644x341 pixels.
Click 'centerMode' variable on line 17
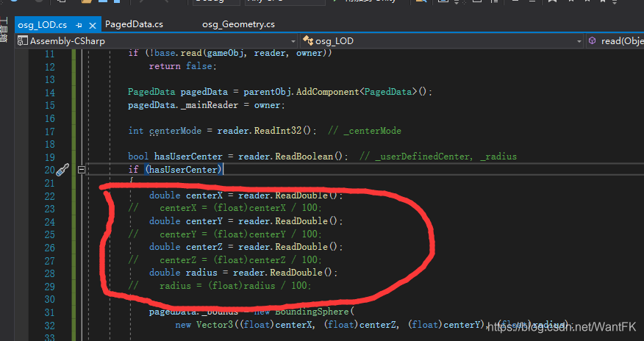[176, 131]
